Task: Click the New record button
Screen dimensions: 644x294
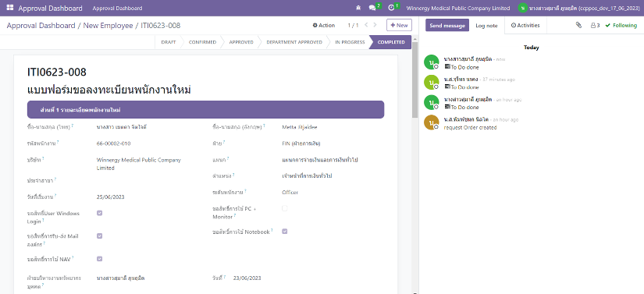Action: point(399,25)
